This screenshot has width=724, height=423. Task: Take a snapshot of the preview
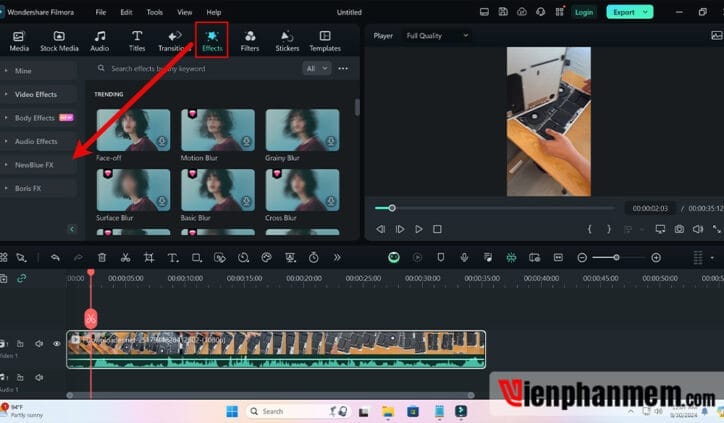679,229
